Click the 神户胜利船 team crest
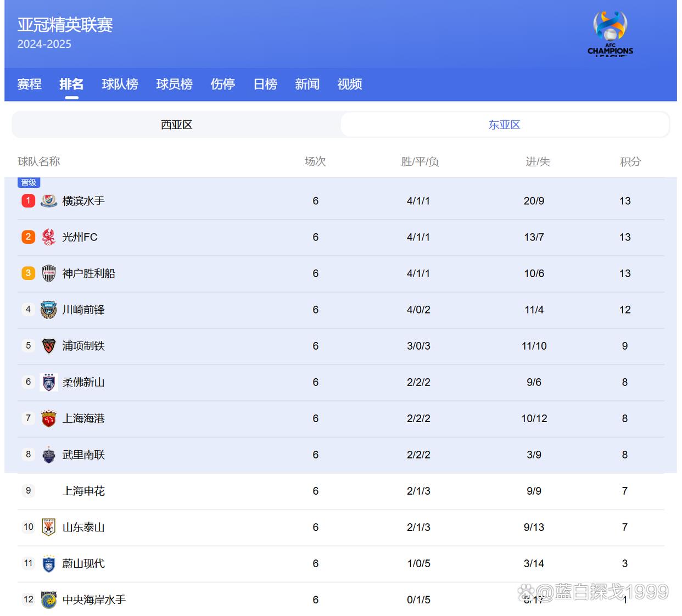 49,273
